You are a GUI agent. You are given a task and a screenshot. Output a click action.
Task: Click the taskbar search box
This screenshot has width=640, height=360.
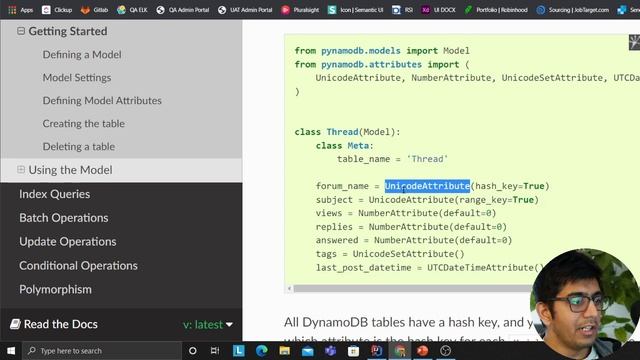(102, 351)
